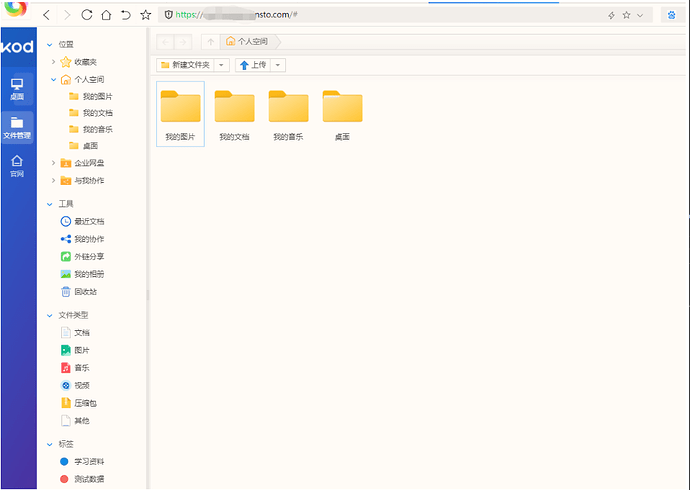This screenshot has width=690, height=490.
Task: Select 我的文档 in the sidebar tree
Action: pyautogui.click(x=97, y=113)
